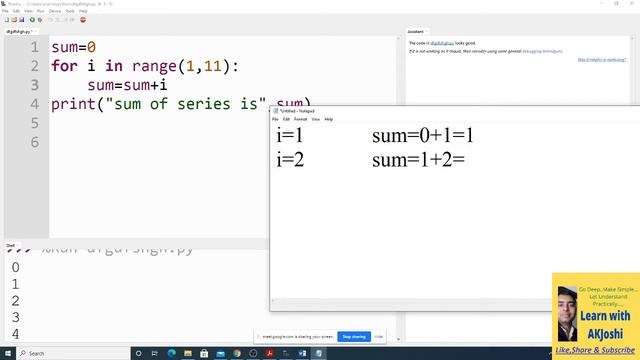Click the print statement on line 4
Screen dimensions: 640x360
tap(181, 104)
